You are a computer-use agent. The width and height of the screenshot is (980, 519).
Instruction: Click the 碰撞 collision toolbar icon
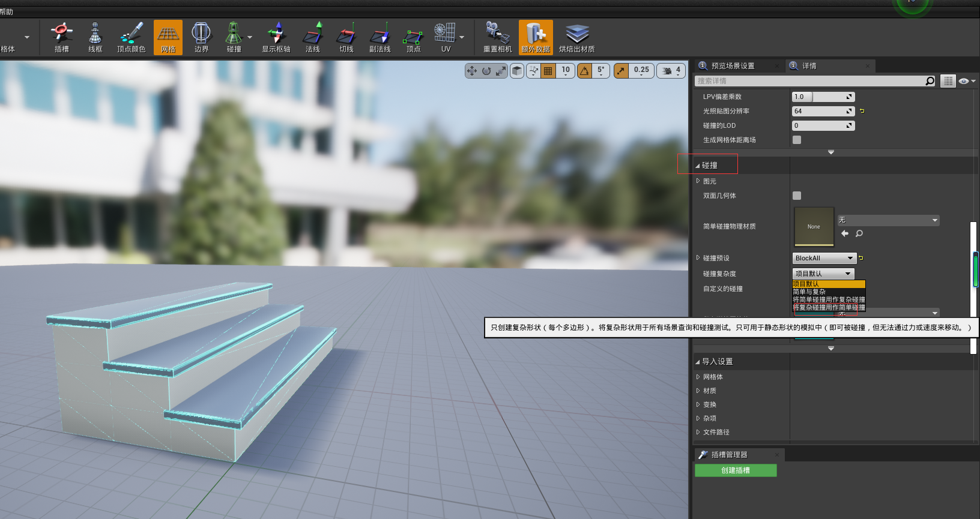[x=234, y=37]
